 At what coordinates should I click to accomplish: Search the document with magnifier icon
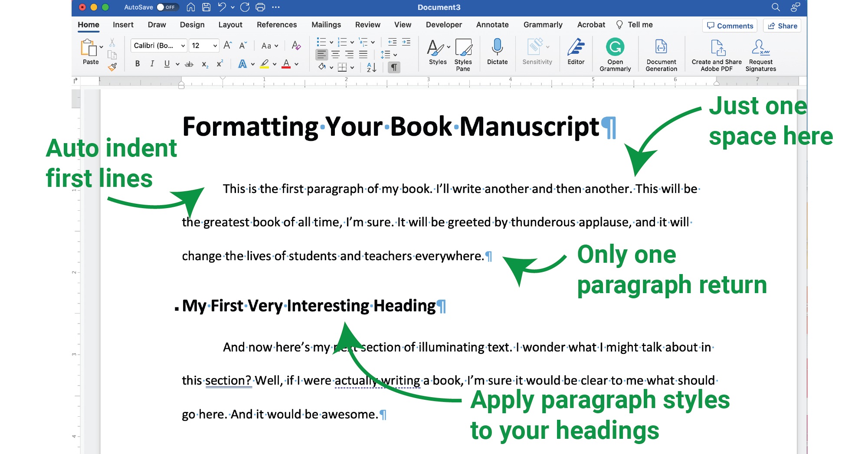[776, 7]
